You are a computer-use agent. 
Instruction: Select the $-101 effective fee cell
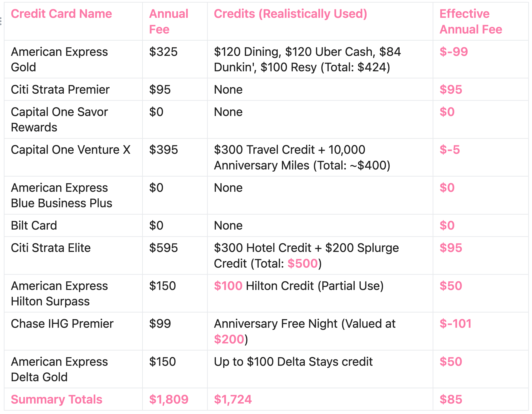455,324
